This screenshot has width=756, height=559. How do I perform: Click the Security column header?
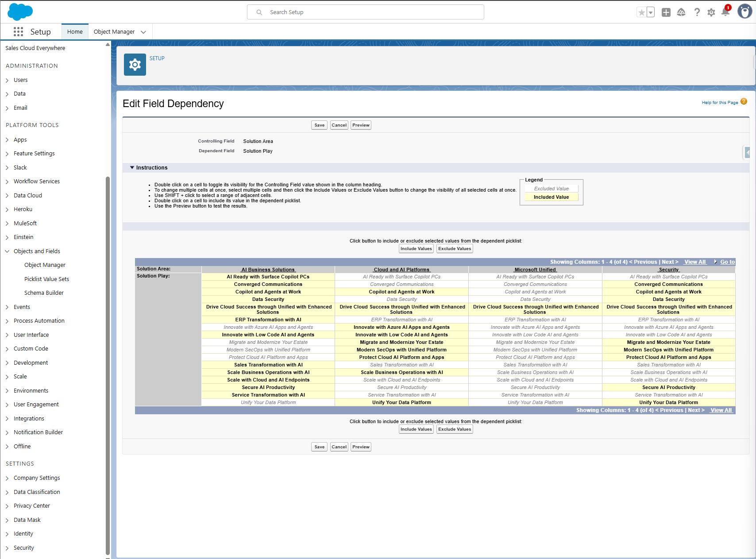tap(669, 270)
